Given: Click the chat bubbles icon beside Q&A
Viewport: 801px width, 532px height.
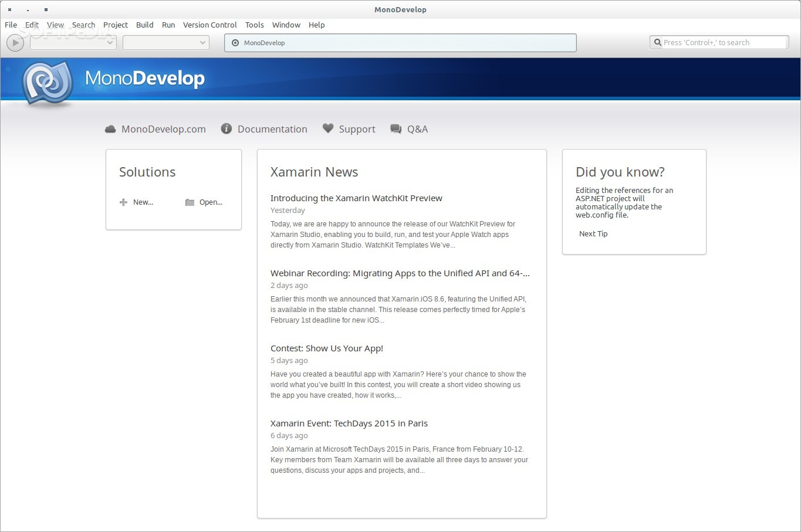Looking at the screenshot, I should [x=396, y=129].
